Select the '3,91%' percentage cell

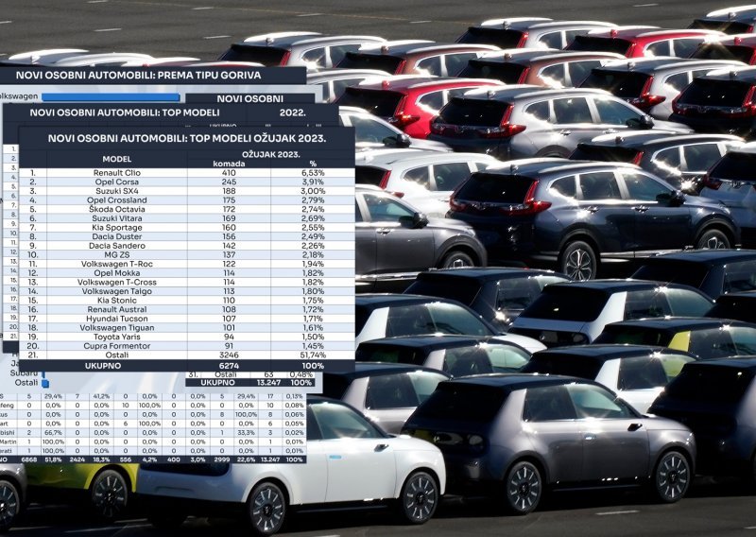point(313,182)
